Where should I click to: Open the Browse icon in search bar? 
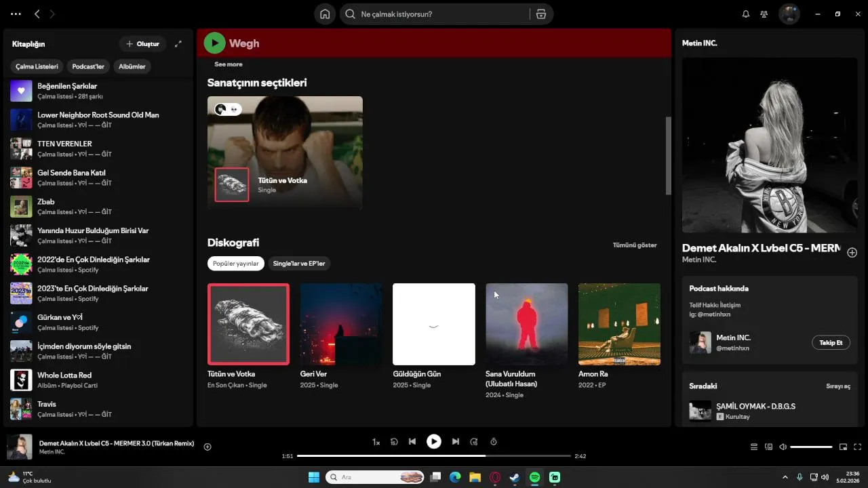[541, 14]
